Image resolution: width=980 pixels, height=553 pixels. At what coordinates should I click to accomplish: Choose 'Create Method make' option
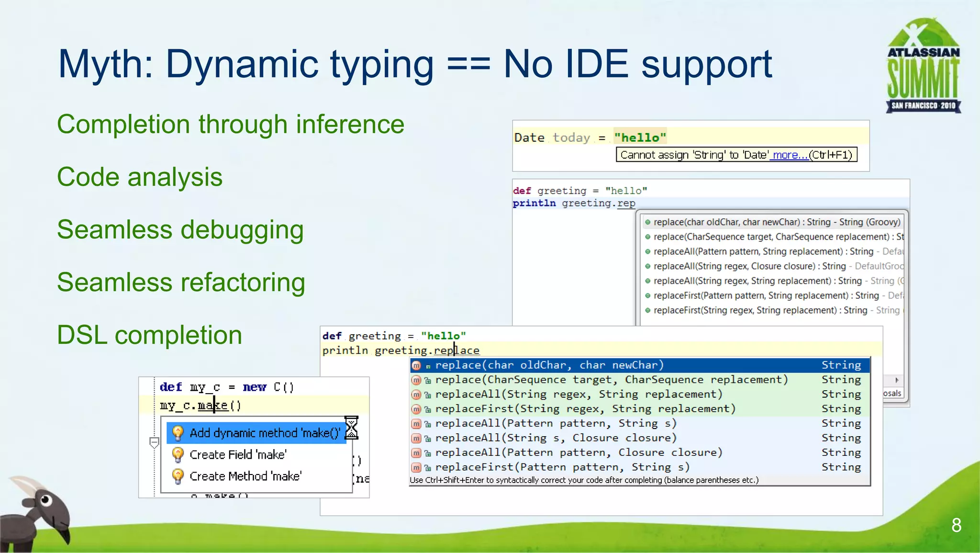coord(245,476)
